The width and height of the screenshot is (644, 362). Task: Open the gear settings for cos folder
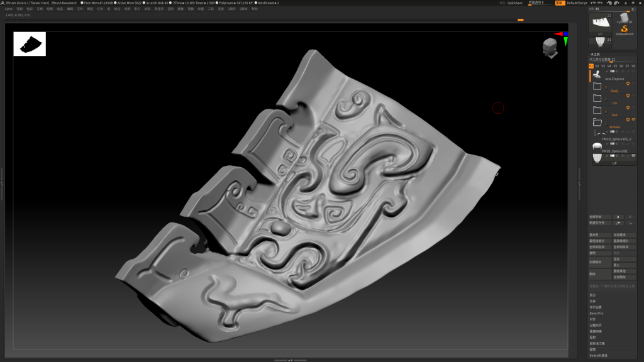628,96
